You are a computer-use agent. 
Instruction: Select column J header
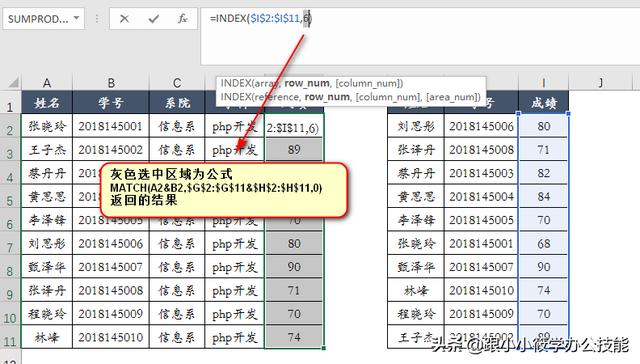pos(600,83)
